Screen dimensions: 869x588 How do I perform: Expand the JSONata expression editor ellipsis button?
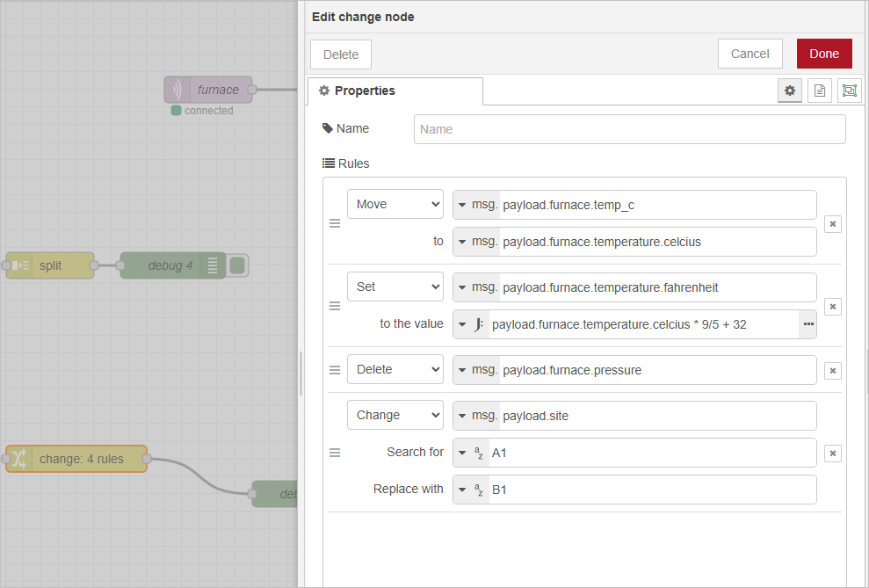[807, 324]
